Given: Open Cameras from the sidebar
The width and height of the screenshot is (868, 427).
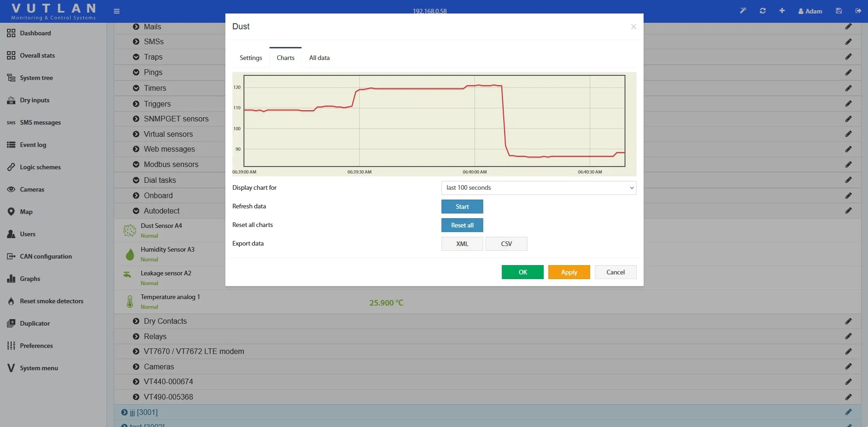Looking at the screenshot, I should pos(32,189).
